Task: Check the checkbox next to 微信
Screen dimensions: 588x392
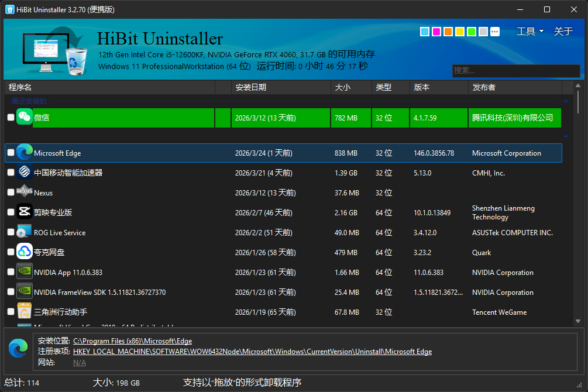Action: coord(10,117)
